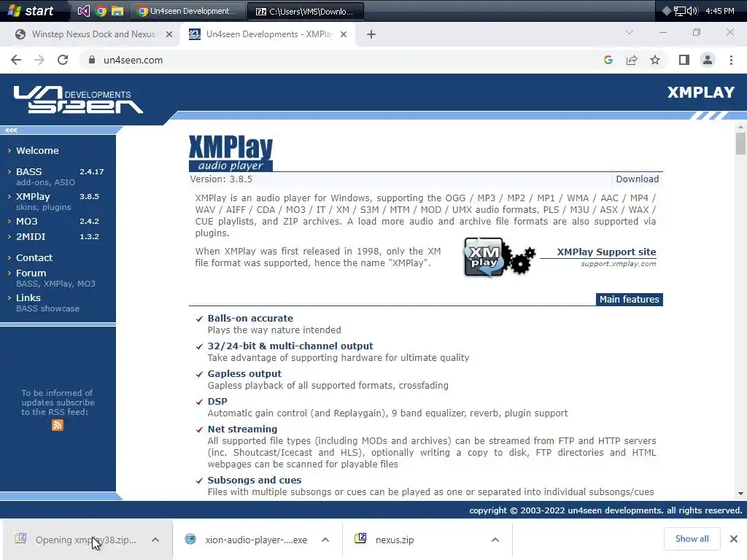747x560 pixels.
Task: Click the XMPlay audio player logo
Action: [231, 153]
